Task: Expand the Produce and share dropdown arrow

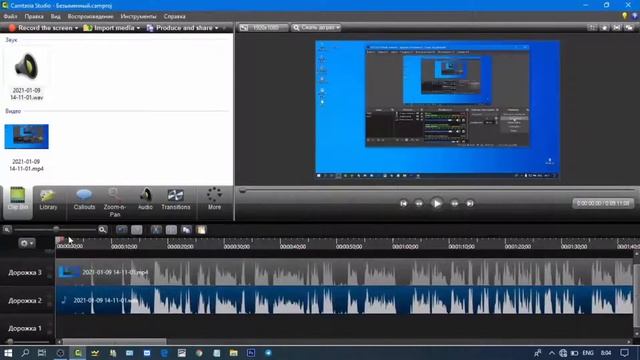Action: 217,28
